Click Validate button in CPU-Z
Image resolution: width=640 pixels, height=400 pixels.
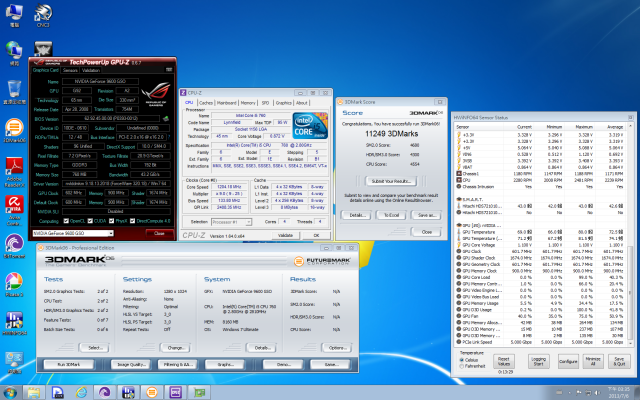[285, 236]
